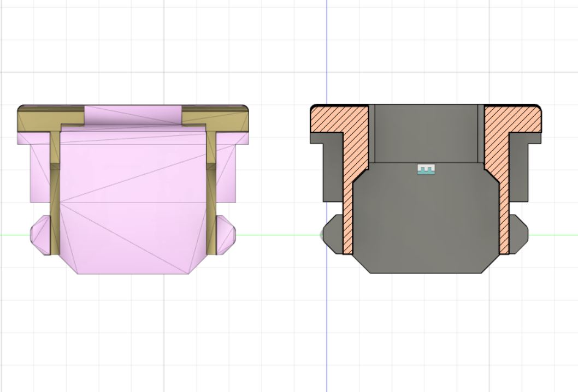Click the section analysis glyph icon
The image size is (578, 392).
click(x=426, y=169)
